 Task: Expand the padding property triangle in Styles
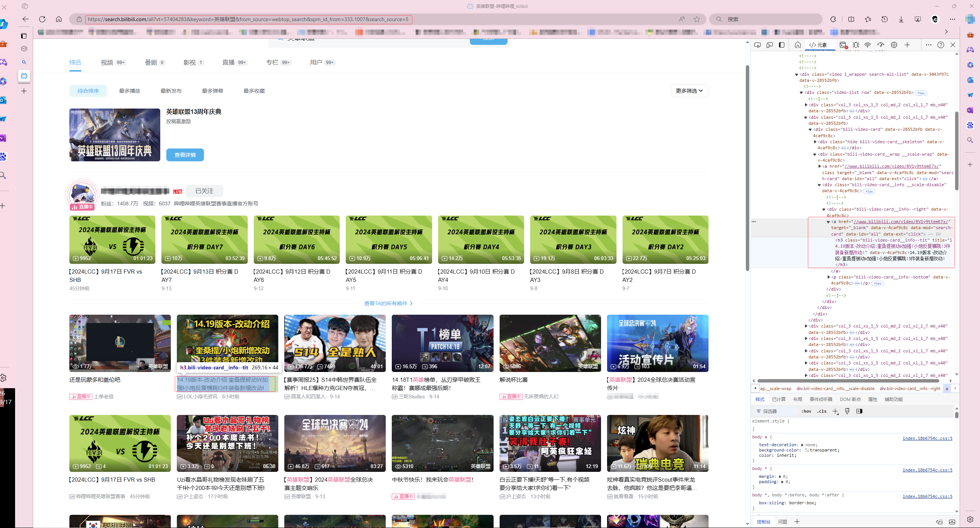pos(782,482)
